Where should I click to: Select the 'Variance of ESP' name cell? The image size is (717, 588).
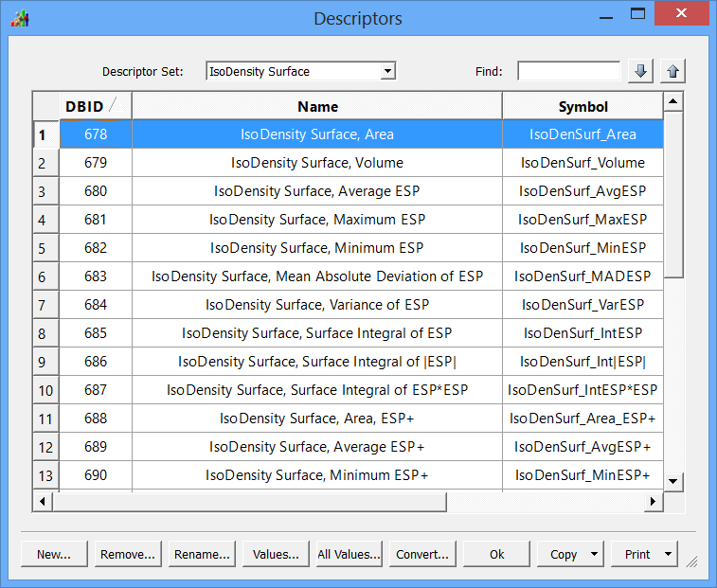pyautogui.click(x=317, y=305)
